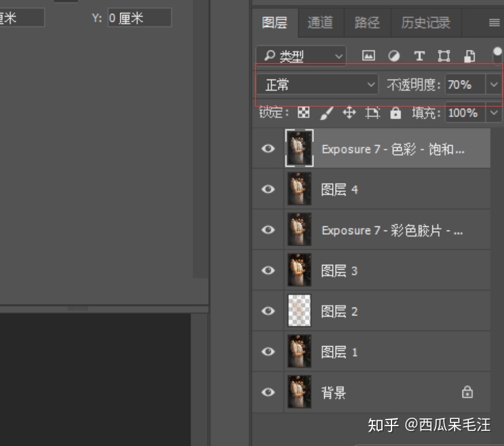This screenshot has height=446, width=504.
Task: Click the 图层 4 thumbnail
Action: [300, 189]
